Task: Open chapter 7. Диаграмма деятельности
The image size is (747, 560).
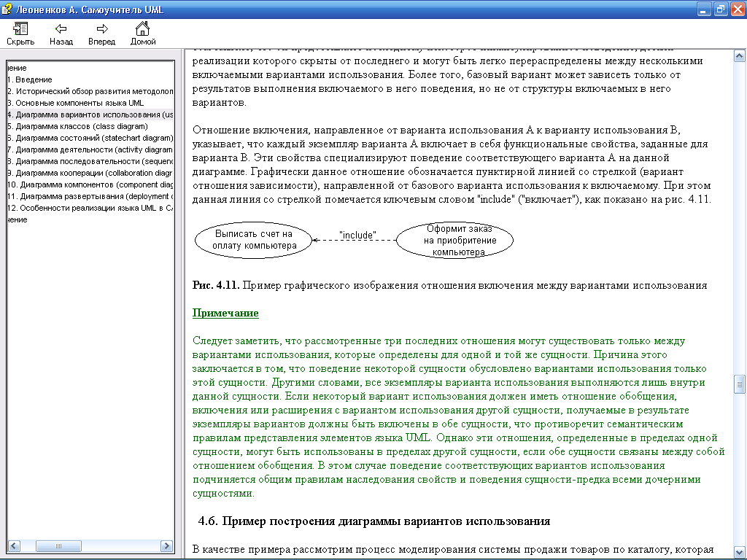Action: (90, 149)
